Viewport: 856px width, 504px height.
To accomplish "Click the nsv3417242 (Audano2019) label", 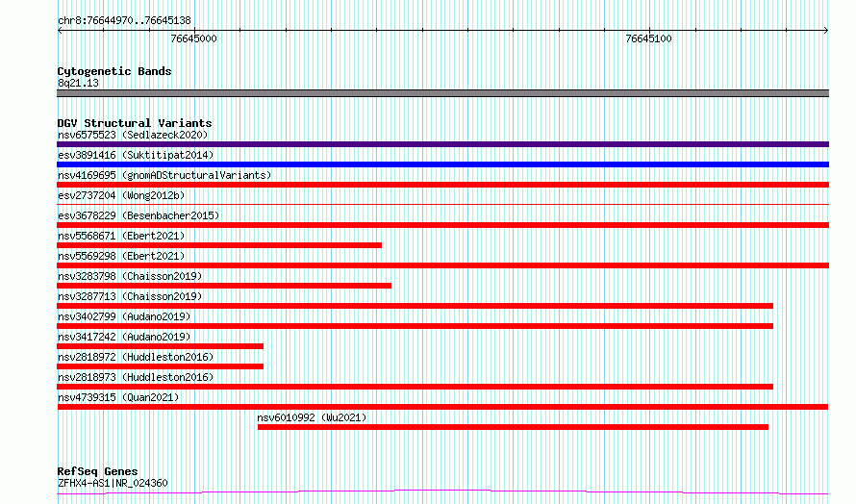I will tap(124, 337).
